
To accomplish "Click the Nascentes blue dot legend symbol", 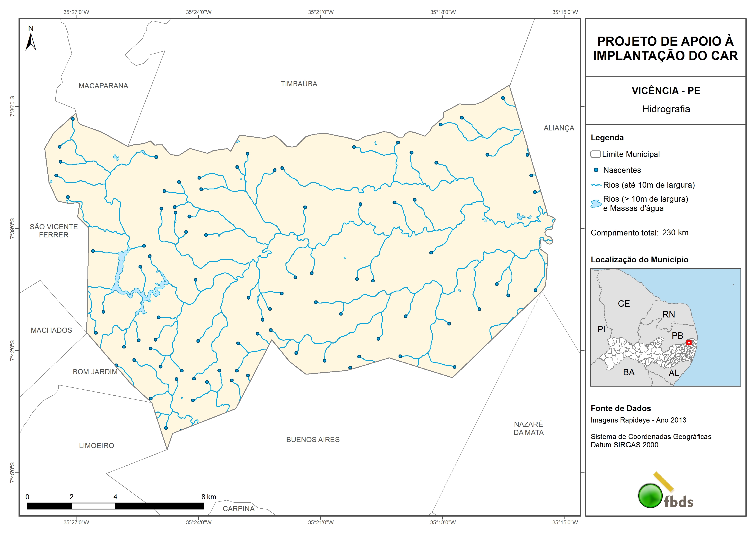I will [x=596, y=170].
